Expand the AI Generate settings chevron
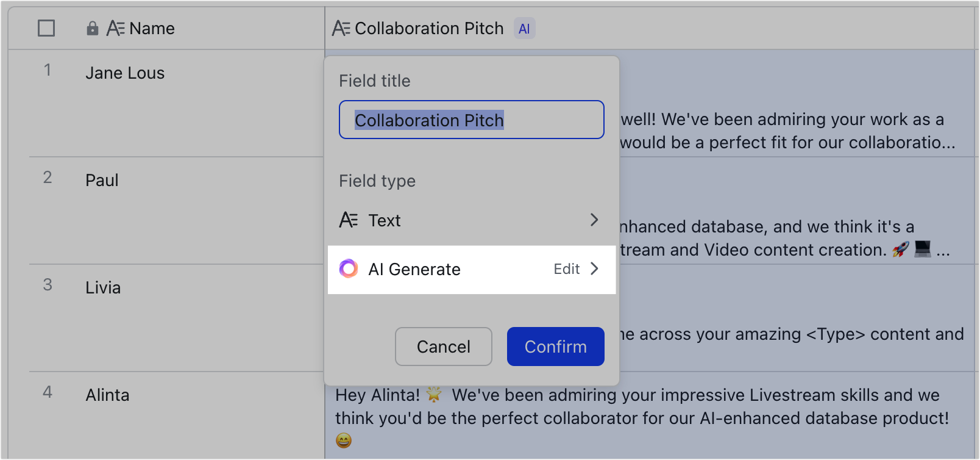 coord(595,269)
